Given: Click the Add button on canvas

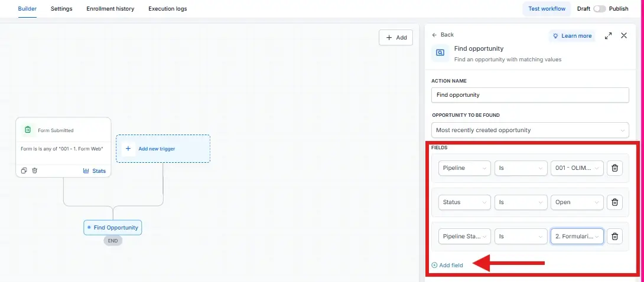Looking at the screenshot, I should point(396,37).
